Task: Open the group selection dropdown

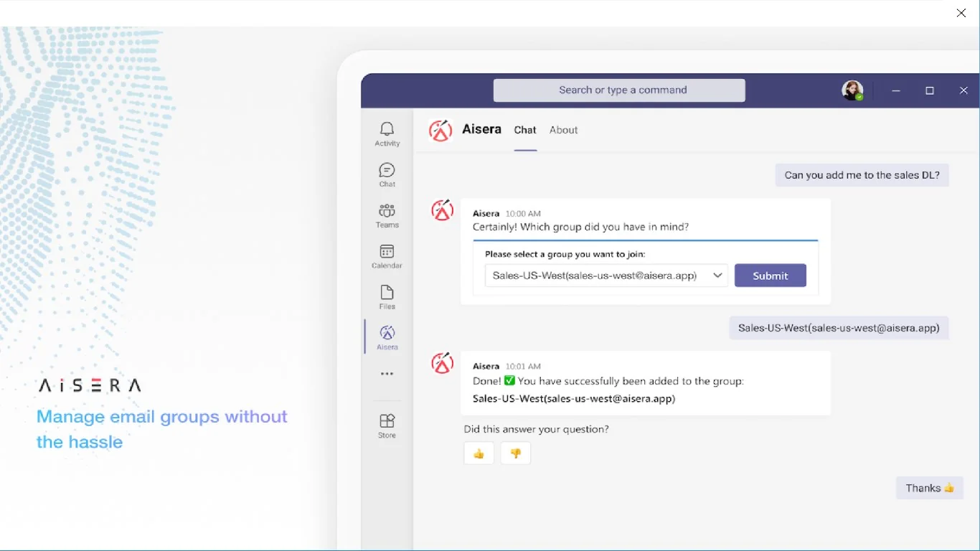Action: tap(606, 275)
